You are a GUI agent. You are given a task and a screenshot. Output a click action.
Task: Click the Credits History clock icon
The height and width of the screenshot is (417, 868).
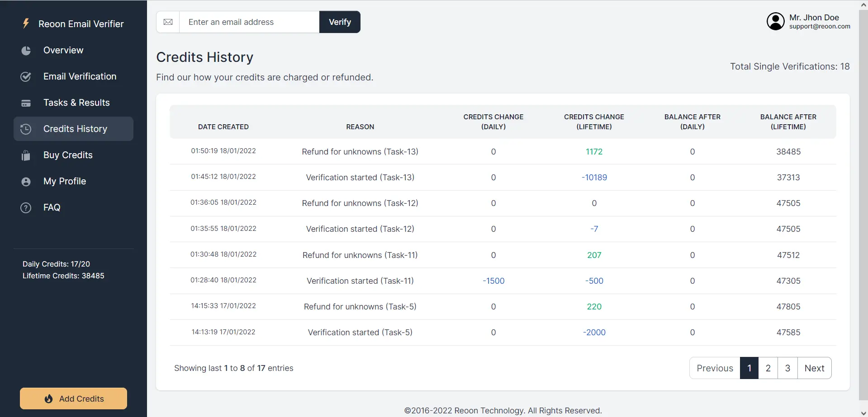tap(26, 129)
